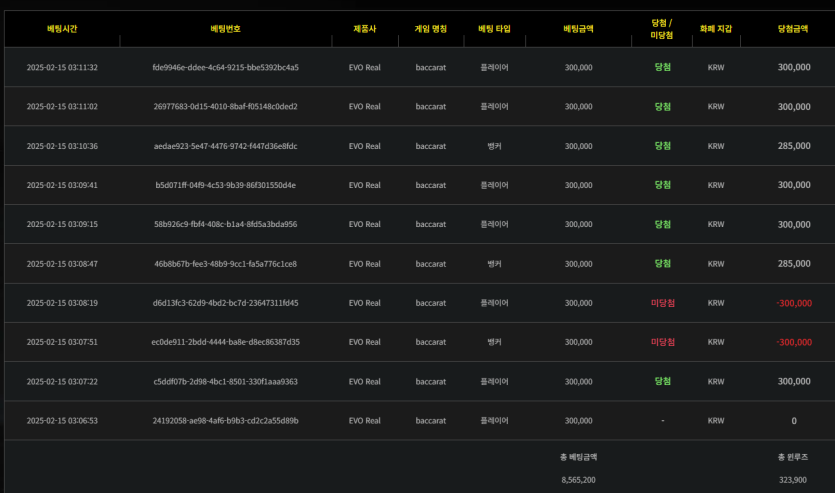This screenshot has width=835, height=493.
Task: Click the total bet amount 8,565,200
Action: [x=578, y=480]
